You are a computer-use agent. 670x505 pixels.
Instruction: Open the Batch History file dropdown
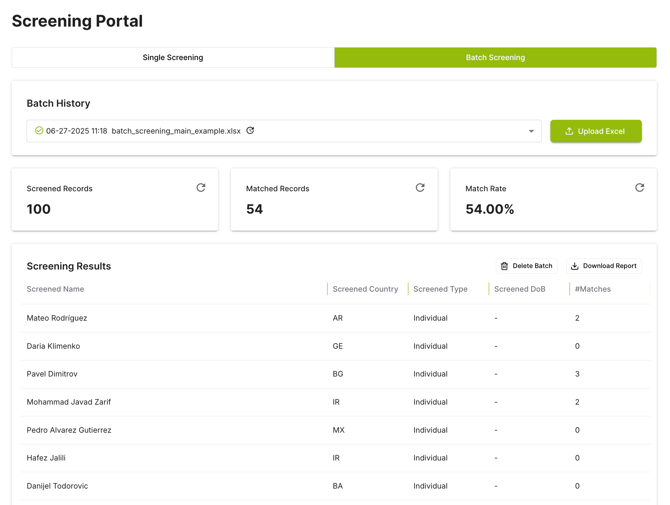(284, 131)
